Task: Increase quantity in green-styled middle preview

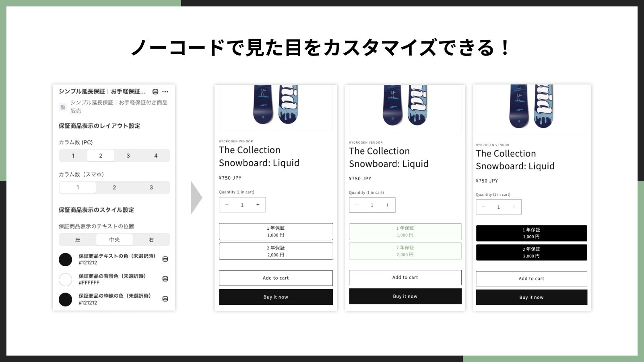Action: [x=388, y=205]
